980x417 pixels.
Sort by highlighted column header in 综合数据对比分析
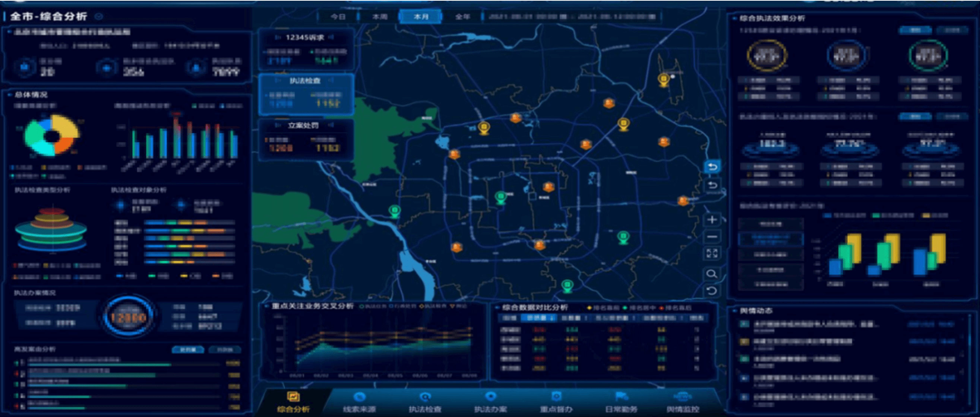click(x=538, y=318)
